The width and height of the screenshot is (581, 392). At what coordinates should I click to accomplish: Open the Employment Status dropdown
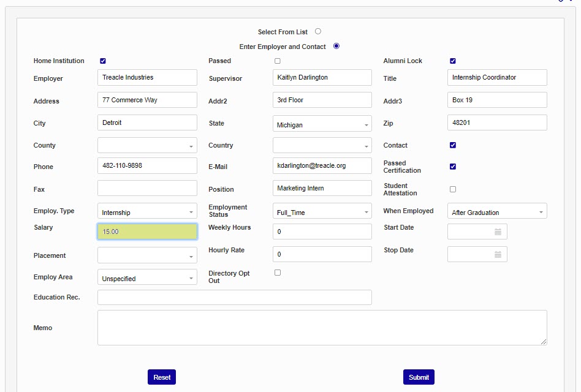[x=322, y=212]
